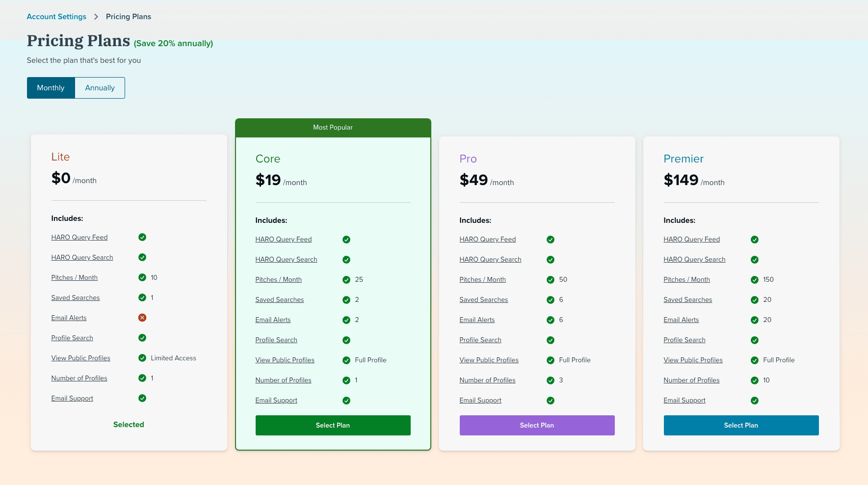Choose the Premier plan button
868x485 pixels.
(x=741, y=425)
